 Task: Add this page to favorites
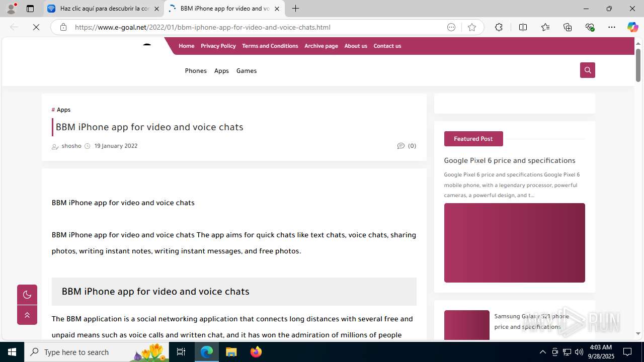pyautogui.click(x=472, y=27)
